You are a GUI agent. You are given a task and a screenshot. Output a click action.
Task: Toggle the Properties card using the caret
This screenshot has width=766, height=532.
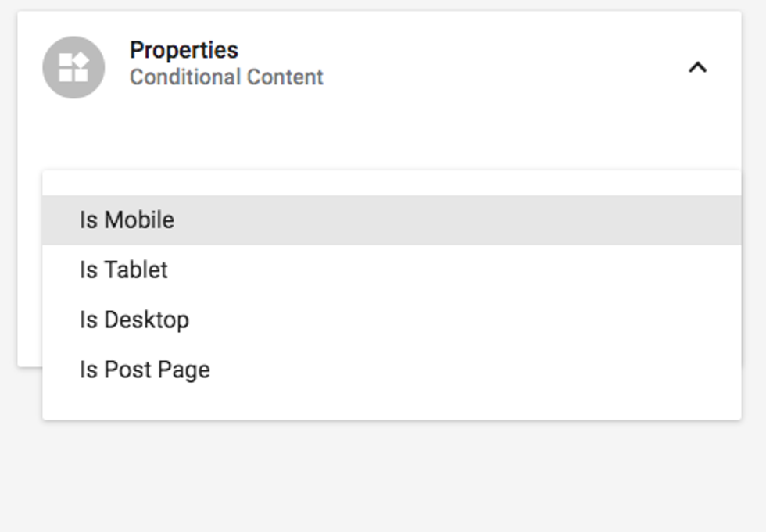click(x=697, y=67)
